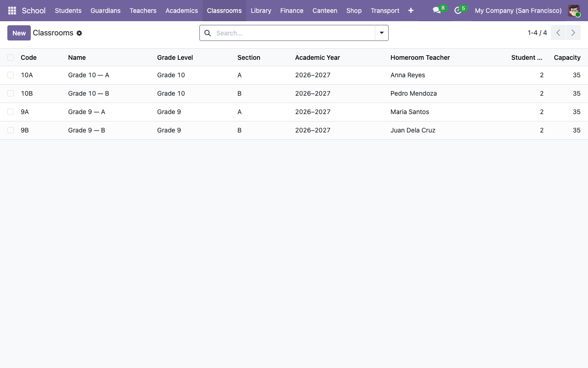
Task: Sort by Capacity column header
Action: tap(567, 57)
